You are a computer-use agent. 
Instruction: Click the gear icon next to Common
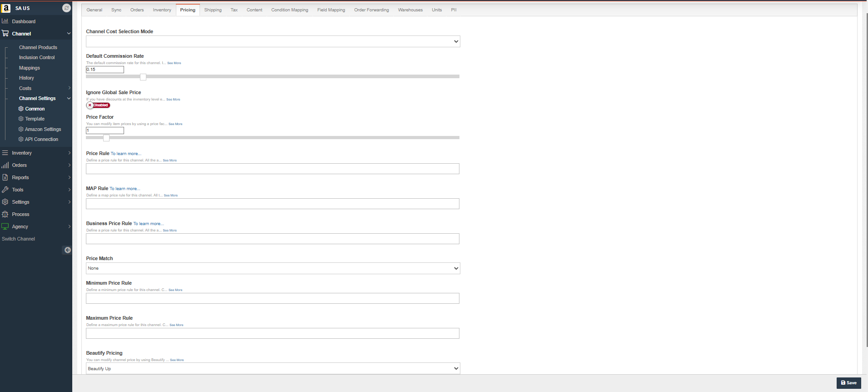pos(21,109)
